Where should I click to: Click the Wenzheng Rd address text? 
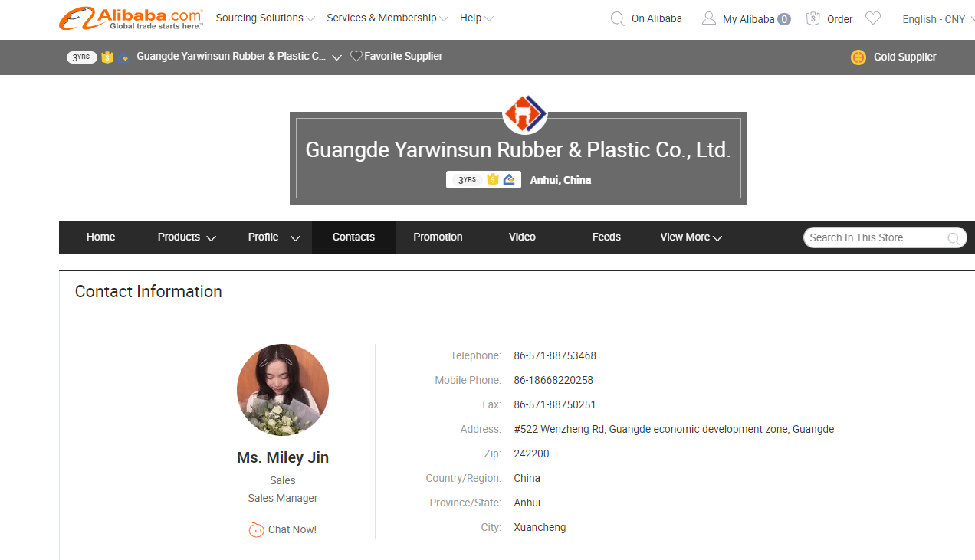pyautogui.click(x=674, y=429)
